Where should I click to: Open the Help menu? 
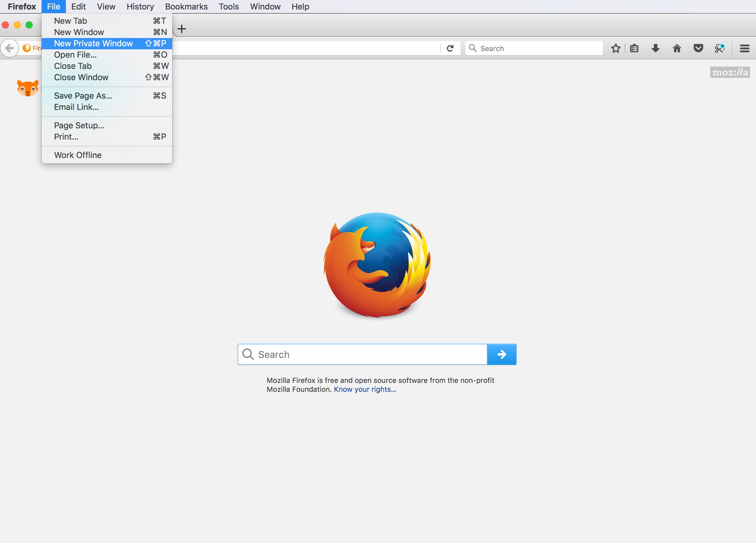tap(300, 7)
